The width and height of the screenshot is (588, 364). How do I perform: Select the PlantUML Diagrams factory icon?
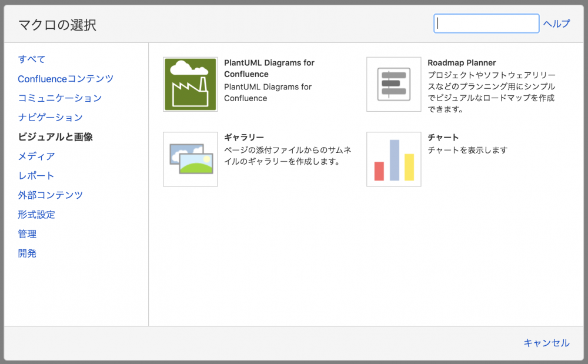tap(191, 84)
